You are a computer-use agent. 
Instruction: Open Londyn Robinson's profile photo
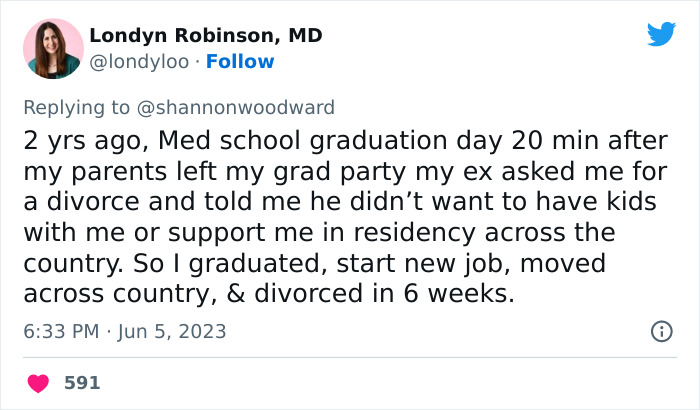click(51, 49)
